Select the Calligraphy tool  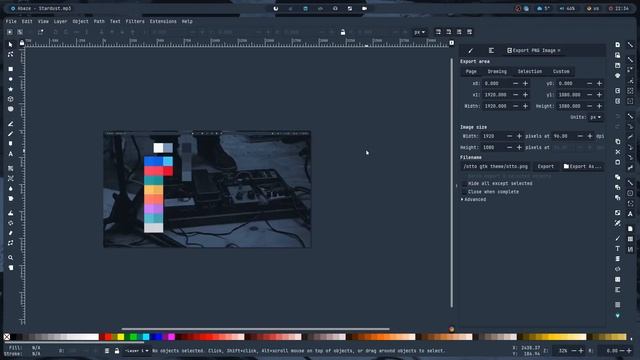11,144
